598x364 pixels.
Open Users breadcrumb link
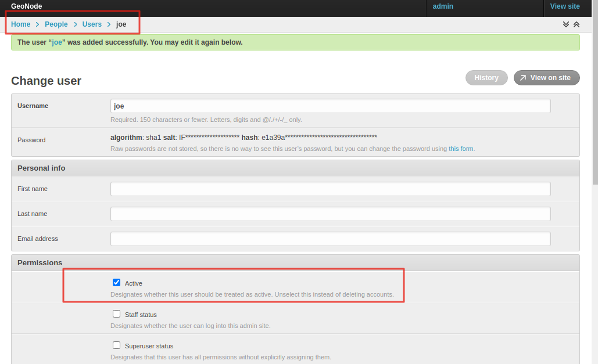(x=92, y=24)
